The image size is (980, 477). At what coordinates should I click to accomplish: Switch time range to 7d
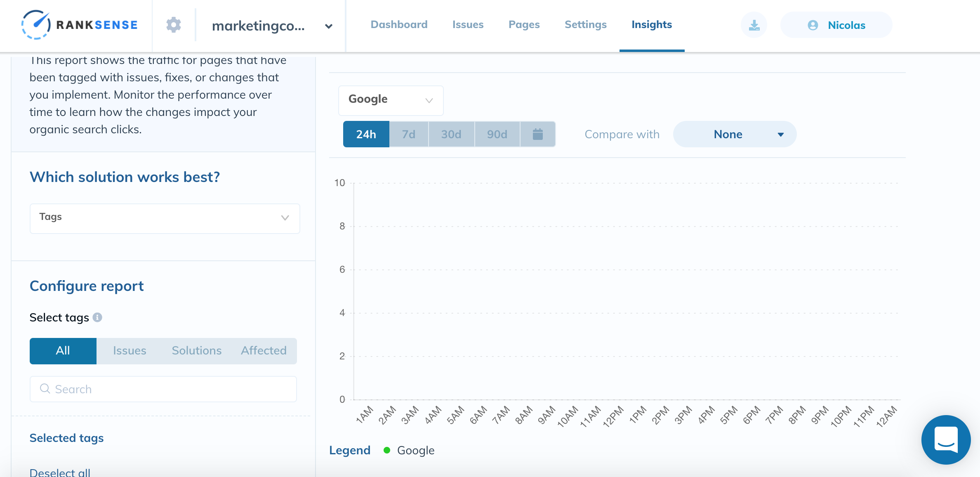[x=408, y=134]
